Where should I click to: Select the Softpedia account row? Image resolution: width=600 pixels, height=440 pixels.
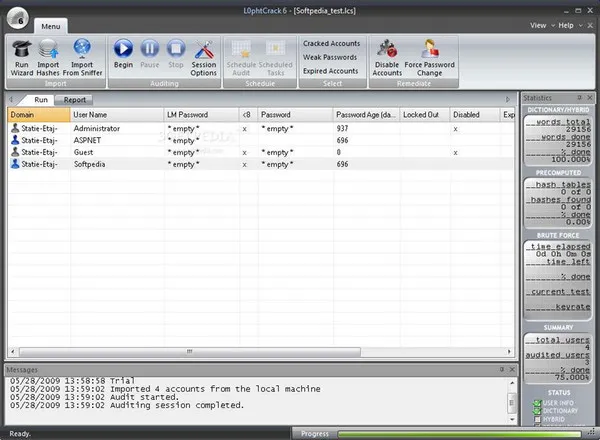(261, 164)
